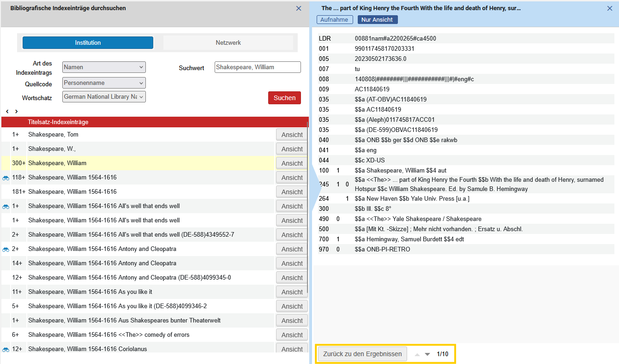Switch search scope to Netzwerk

[228, 42]
